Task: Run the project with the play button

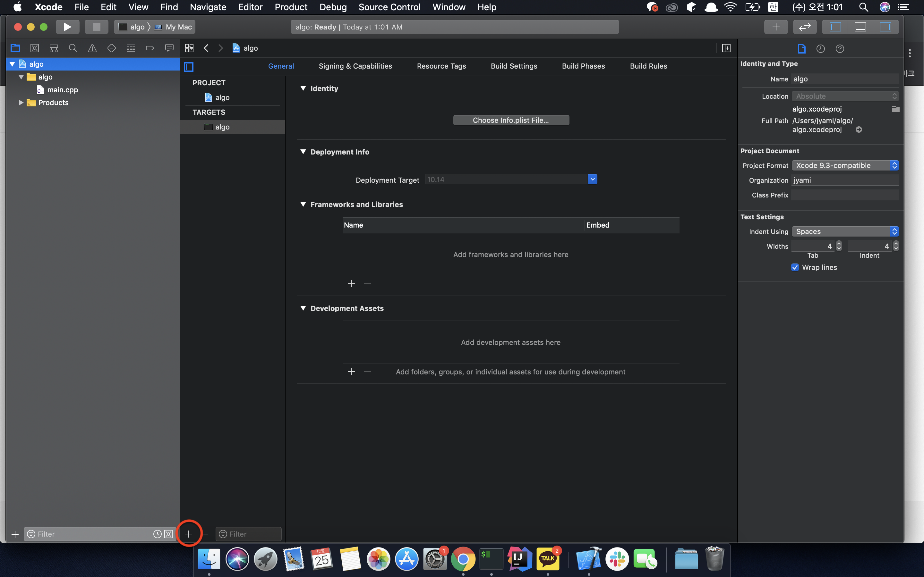Action: coord(67,27)
